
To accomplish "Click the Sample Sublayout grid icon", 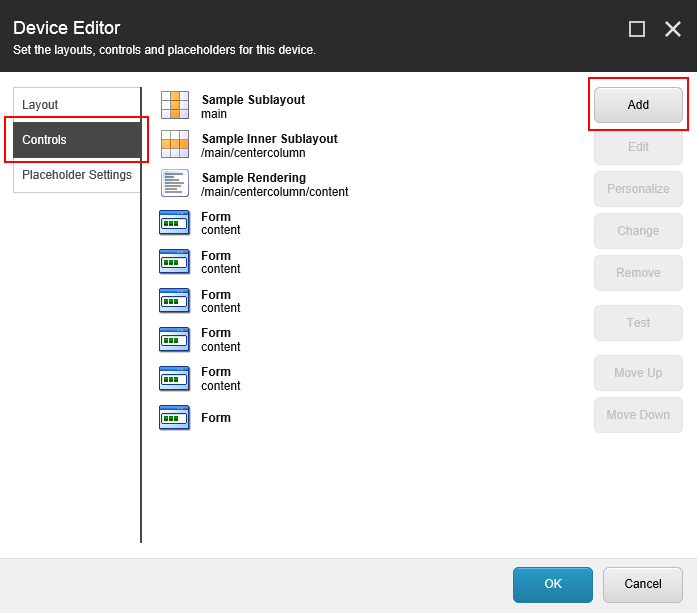I will (174, 105).
